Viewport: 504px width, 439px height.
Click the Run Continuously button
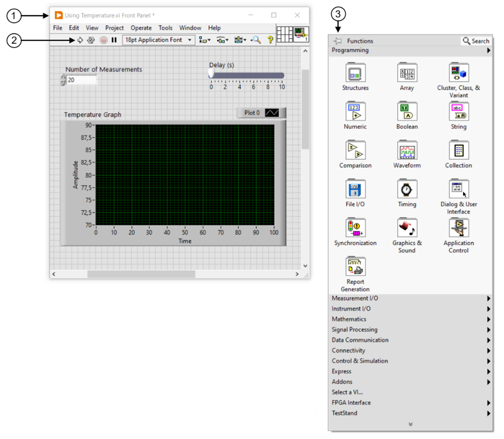tap(91, 40)
